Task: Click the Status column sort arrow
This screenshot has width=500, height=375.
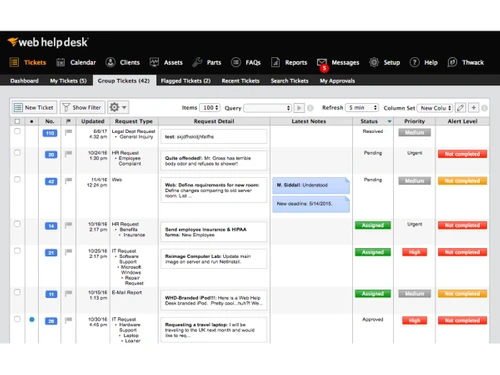Action: [389, 121]
